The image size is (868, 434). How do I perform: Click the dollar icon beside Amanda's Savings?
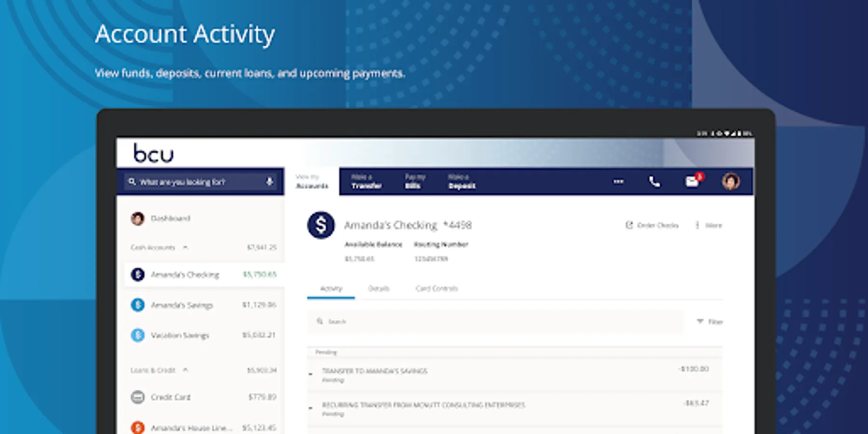point(137,305)
